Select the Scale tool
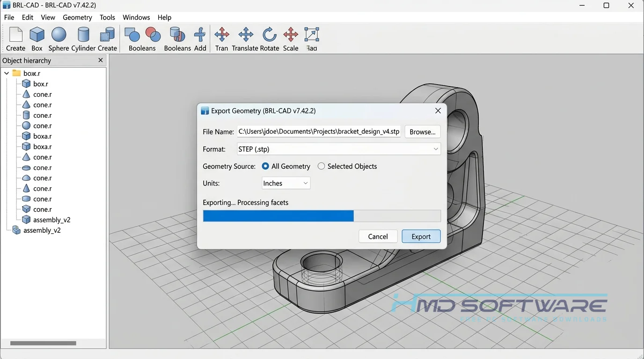The height and width of the screenshot is (359, 644). [291, 35]
